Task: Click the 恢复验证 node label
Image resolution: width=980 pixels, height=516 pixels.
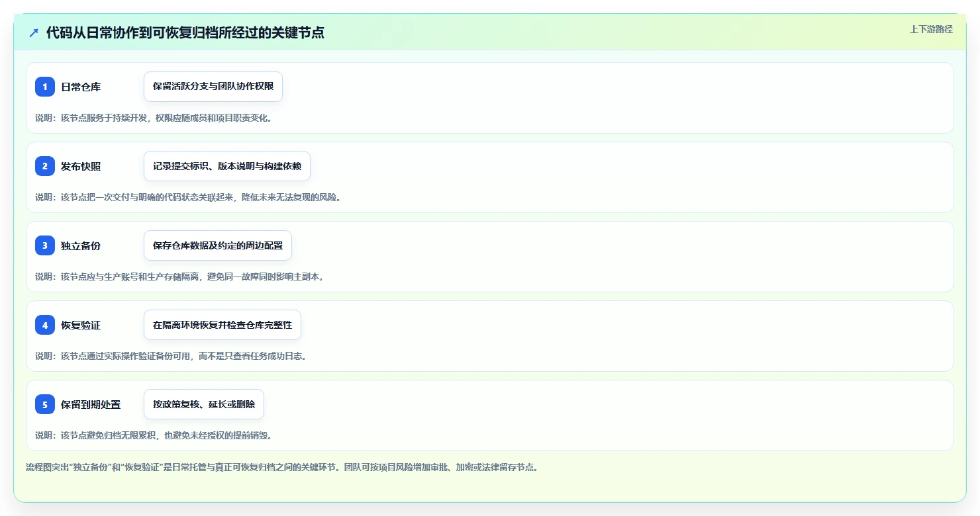Action: (x=81, y=325)
